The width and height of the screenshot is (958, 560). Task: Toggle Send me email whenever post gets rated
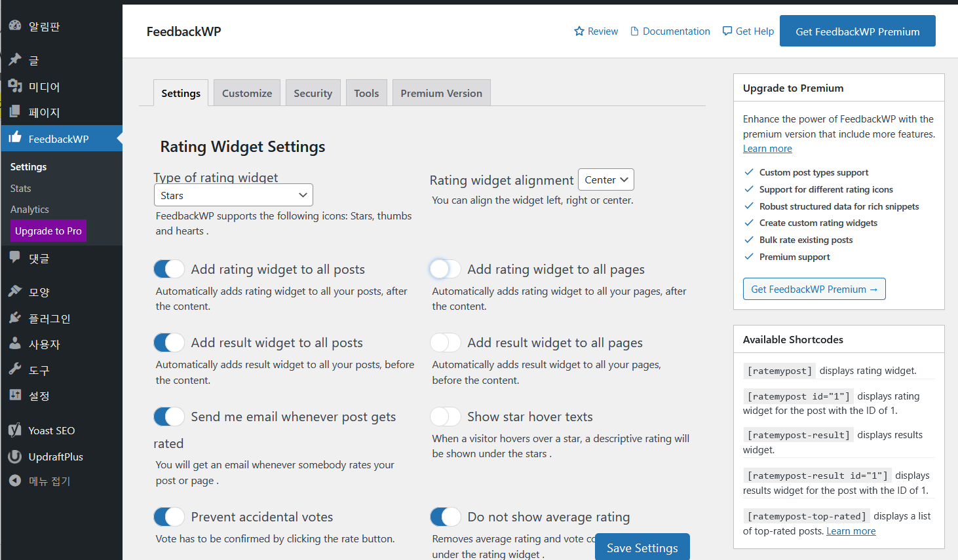tap(169, 417)
